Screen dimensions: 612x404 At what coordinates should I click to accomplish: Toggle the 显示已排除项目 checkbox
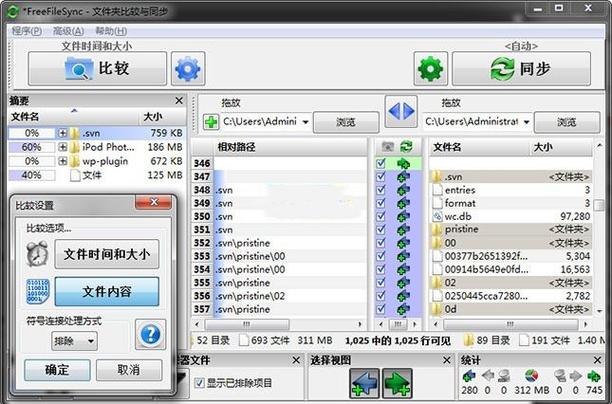[199, 383]
